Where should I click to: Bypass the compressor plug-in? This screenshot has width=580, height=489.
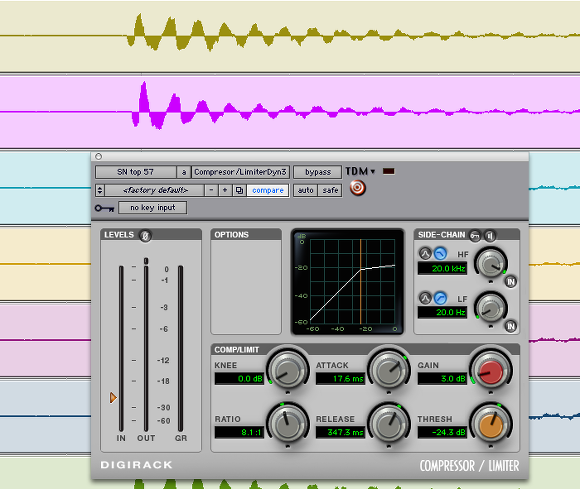click(x=317, y=172)
